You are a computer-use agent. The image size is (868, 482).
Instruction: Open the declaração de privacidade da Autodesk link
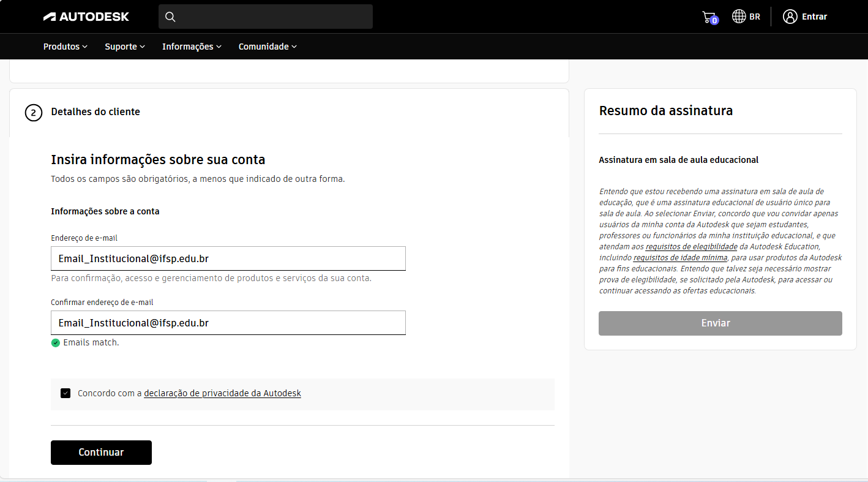[223, 393]
